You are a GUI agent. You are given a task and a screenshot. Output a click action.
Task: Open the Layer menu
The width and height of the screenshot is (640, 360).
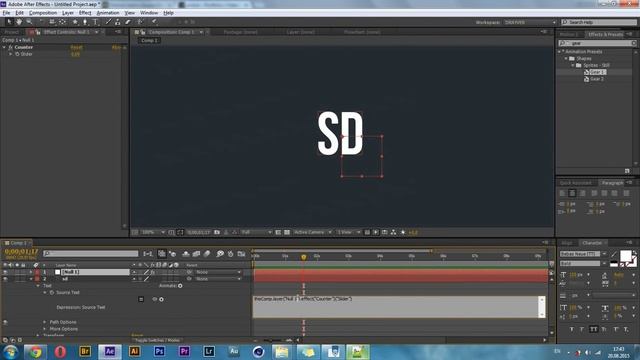68,13
